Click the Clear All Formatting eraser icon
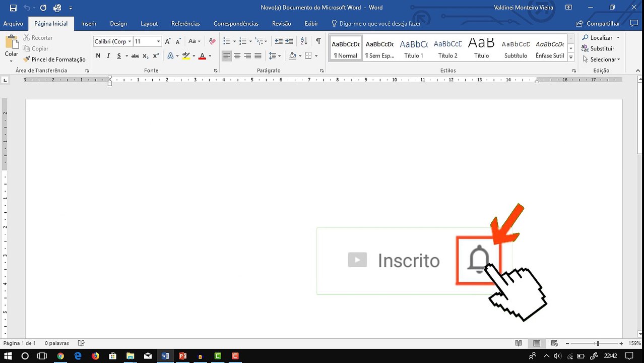The width and height of the screenshot is (644, 363). pyautogui.click(x=212, y=41)
